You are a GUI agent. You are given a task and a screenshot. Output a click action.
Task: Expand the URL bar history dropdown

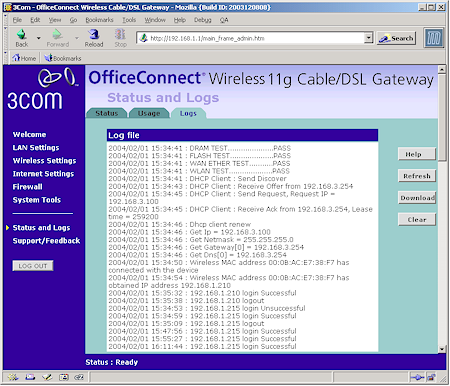pyautogui.click(x=368, y=38)
